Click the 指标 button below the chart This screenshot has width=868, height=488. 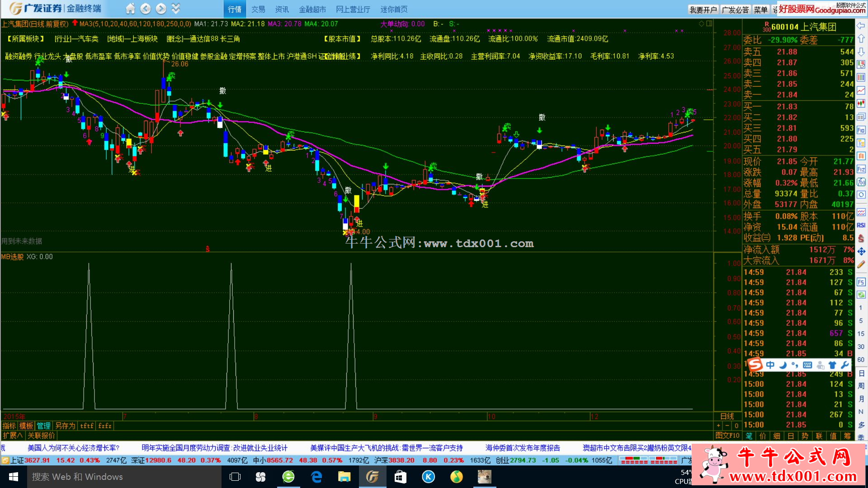click(x=9, y=426)
